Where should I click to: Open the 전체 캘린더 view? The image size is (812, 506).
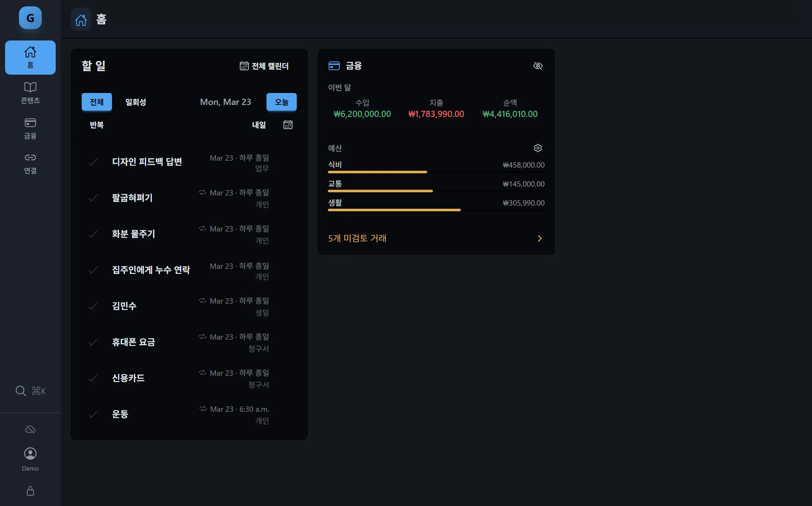coord(264,65)
